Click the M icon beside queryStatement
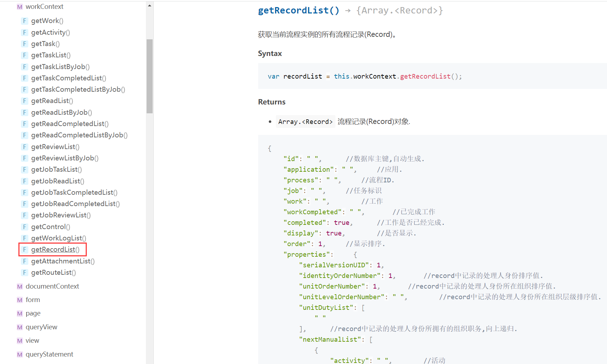The height and width of the screenshot is (364, 607). pyautogui.click(x=20, y=354)
